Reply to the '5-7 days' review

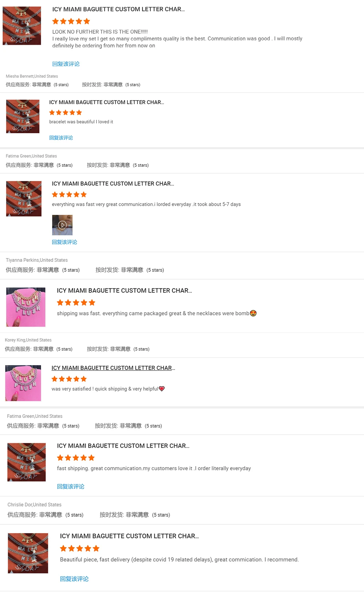pyautogui.click(x=64, y=242)
